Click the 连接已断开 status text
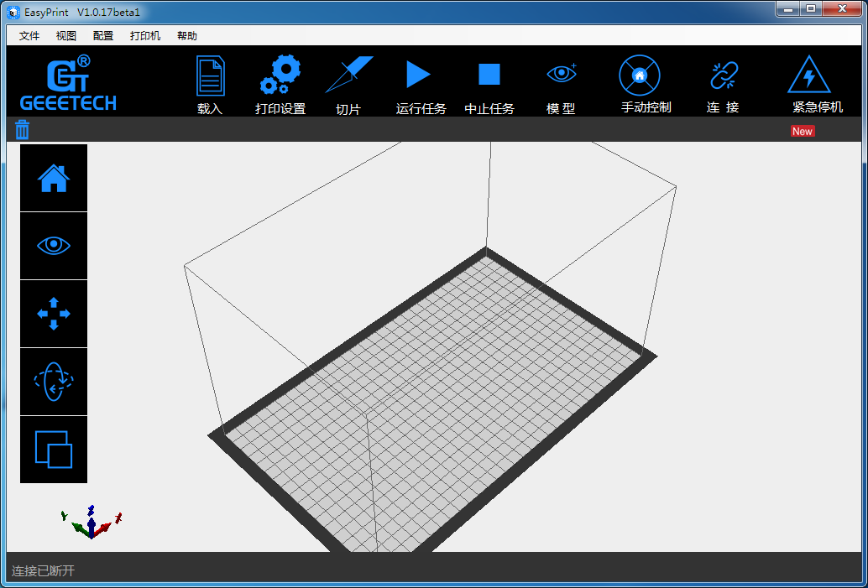Image resolution: width=868 pixels, height=588 pixels. tap(43, 571)
